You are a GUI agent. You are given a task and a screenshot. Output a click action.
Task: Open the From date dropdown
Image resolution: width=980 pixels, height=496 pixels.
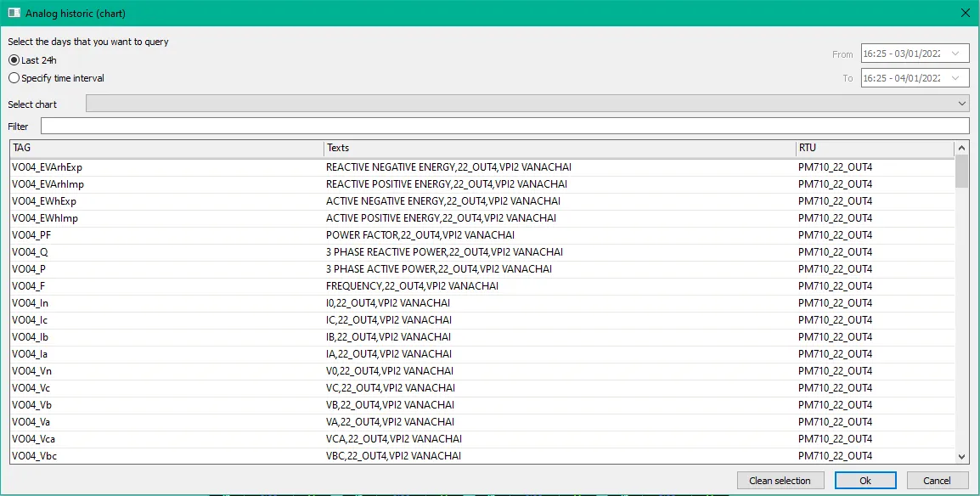[955, 54]
